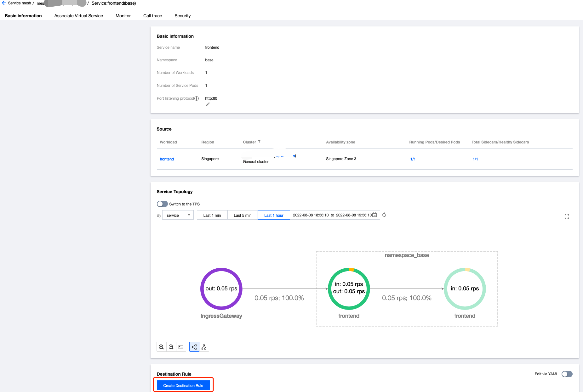
Task: Click the purple IngressGateway topology node
Action: [x=221, y=289]
